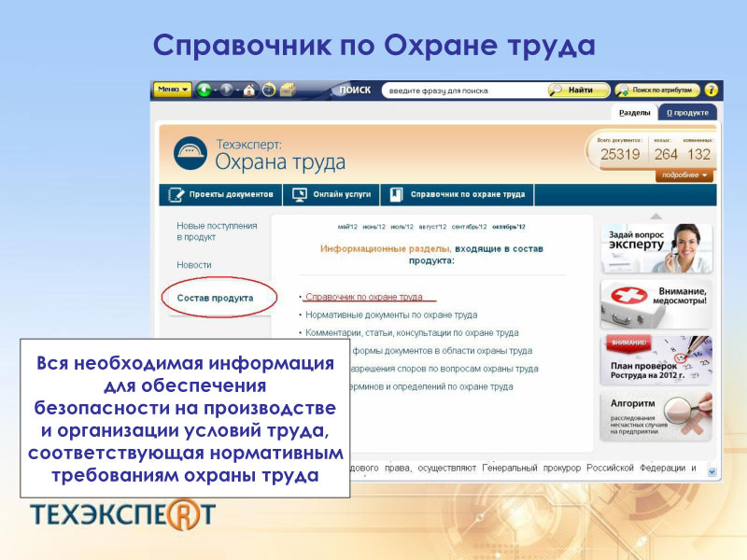
Task: Select Состав продукта sidebar item
Action: pos(215,298)
